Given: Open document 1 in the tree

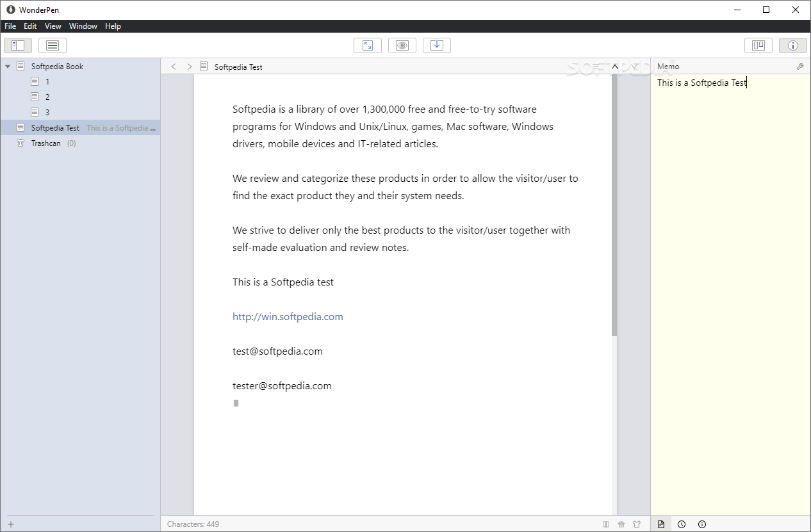Looking at the screenshot, I should 47,82.
